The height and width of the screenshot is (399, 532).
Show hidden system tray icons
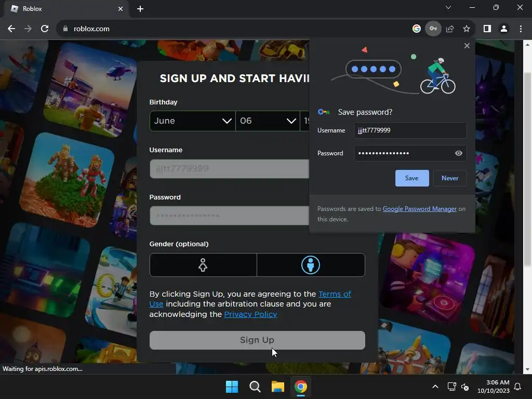pos(435,387)
